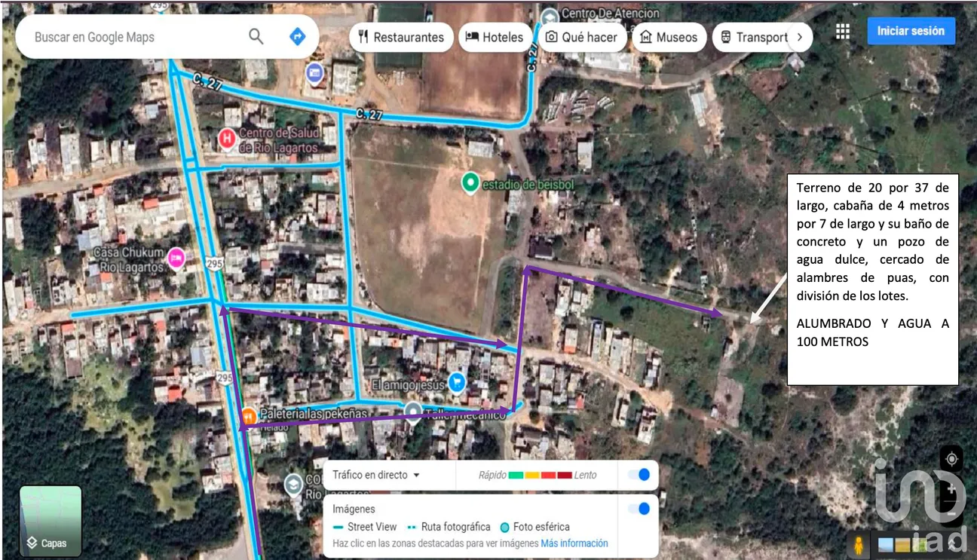Viewport: 977px width, 560px height.
Task: Open the tan image thumbnail beside Pegman
Action: tap(902, 544)
